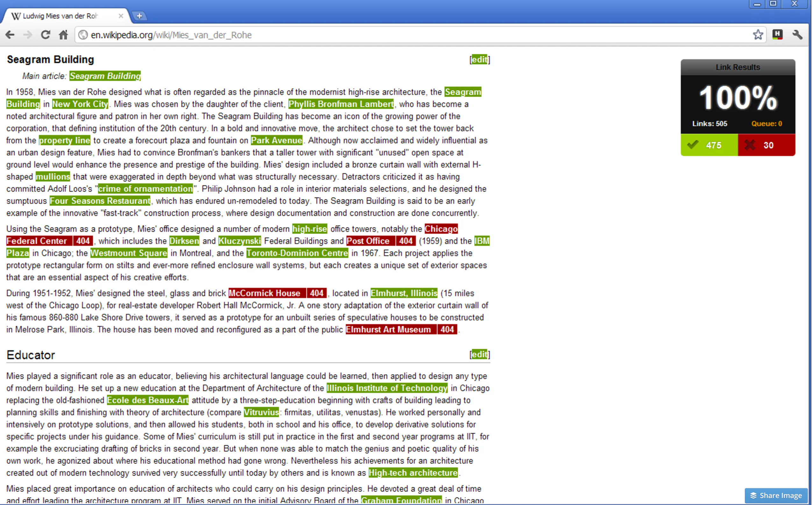The height and width of the screenshot is (505, 812).
Task: Open the high-rise link
Action: [x=310, y=229]
